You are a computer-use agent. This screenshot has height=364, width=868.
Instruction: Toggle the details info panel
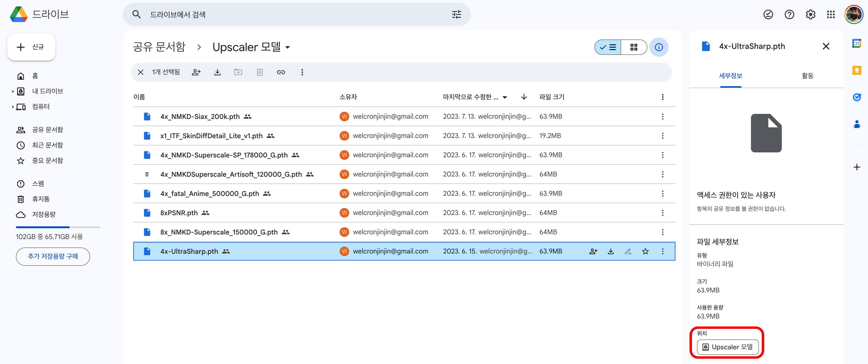click(x=659, y=47)
